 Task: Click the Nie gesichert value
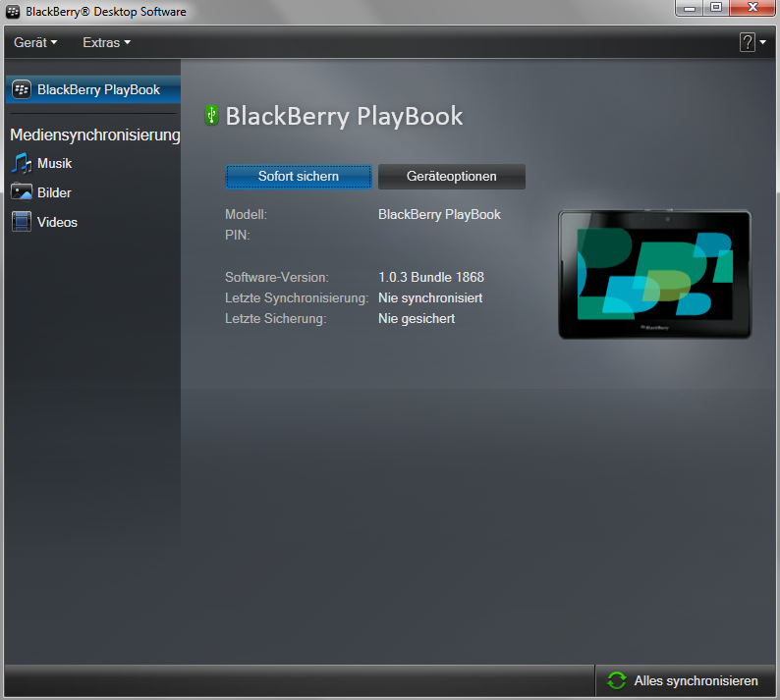click(417, 319)
